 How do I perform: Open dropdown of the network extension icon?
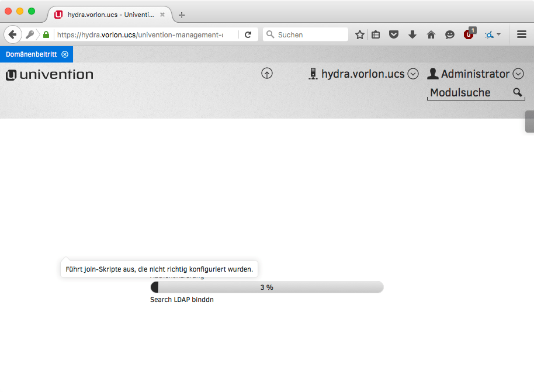498,34
